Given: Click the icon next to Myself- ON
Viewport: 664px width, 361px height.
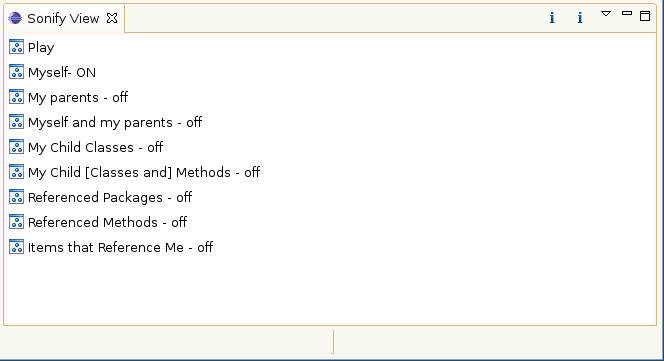Looking at the screenshot, I should pyautogui.click(x=17, y=72).
